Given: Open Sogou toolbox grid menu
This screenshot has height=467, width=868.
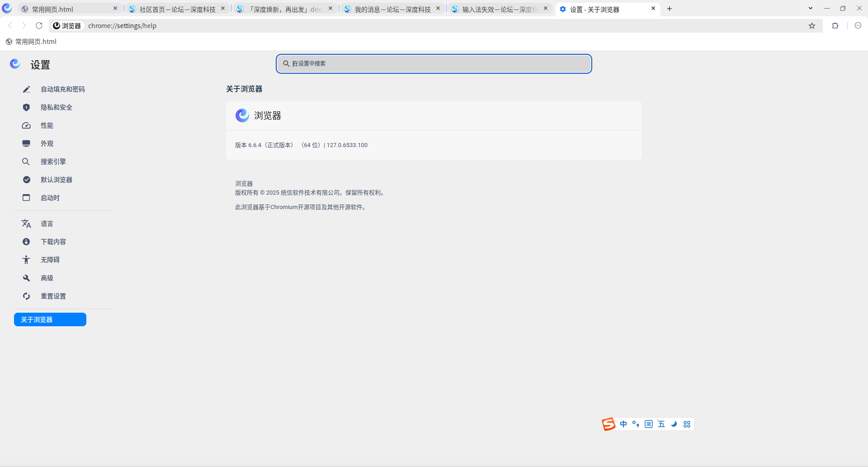Looking at the screenshot, I should coord(687,424).
